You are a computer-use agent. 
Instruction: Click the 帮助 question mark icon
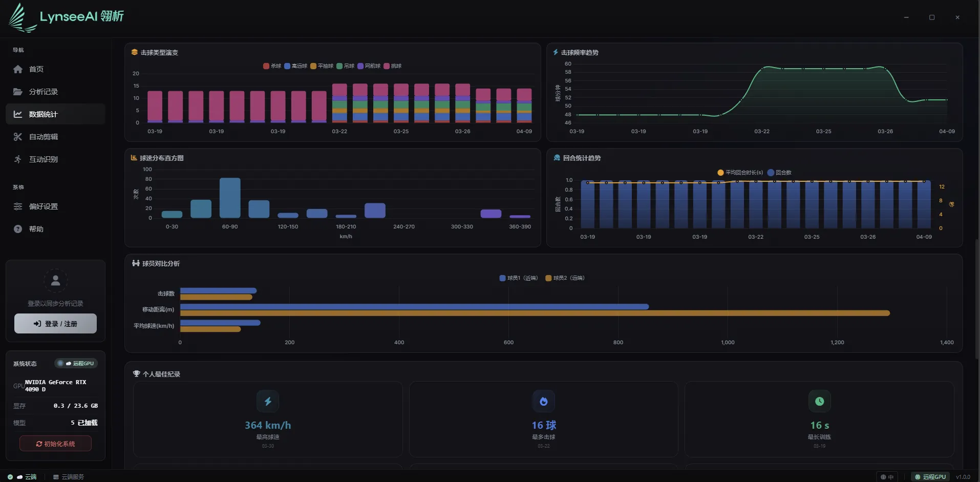(x=18, y=229)
